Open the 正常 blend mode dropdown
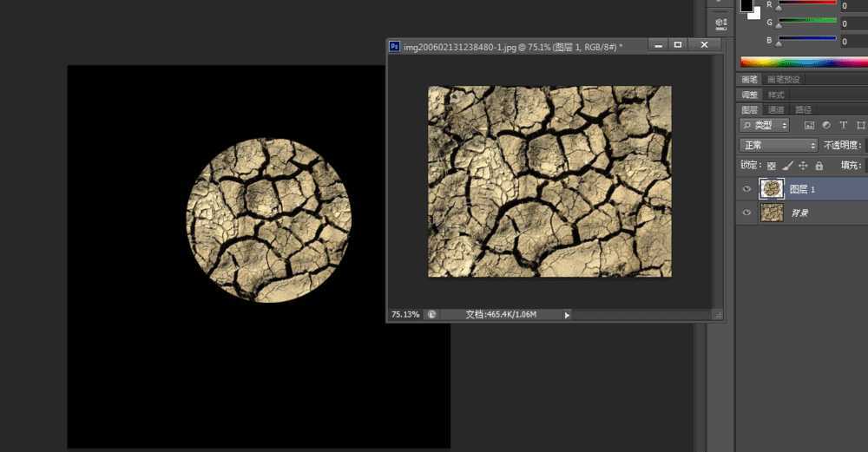 tap(778, 145)
